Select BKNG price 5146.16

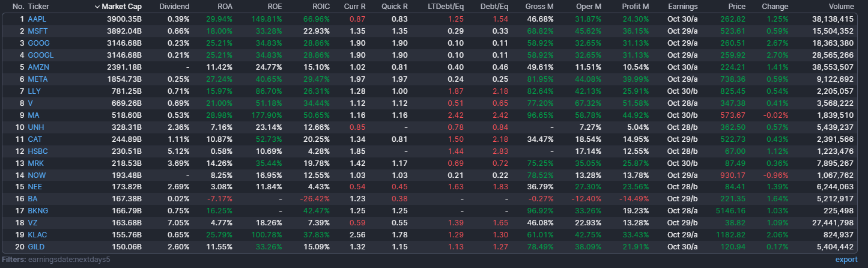[x=731, y=210]
